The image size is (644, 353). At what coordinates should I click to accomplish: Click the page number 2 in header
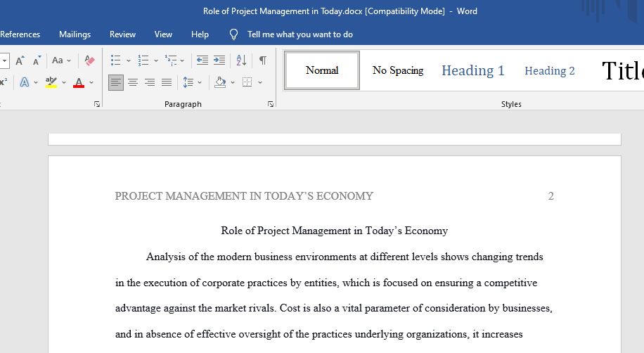tap(550, 196)
